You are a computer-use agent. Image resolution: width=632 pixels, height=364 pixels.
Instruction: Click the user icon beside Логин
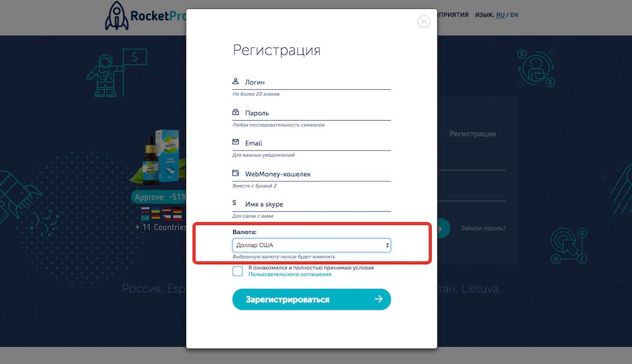point(236,82)
